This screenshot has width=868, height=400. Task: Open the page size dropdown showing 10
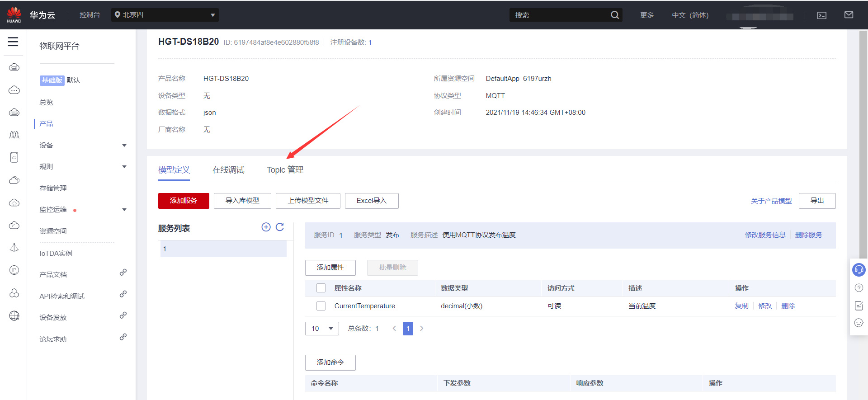322,329
